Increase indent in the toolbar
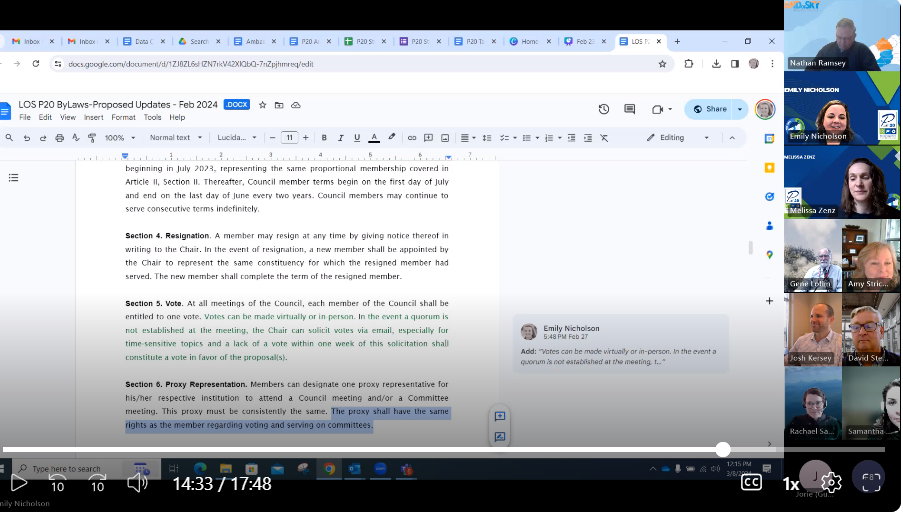903x512 pixels. click(587, 138)
